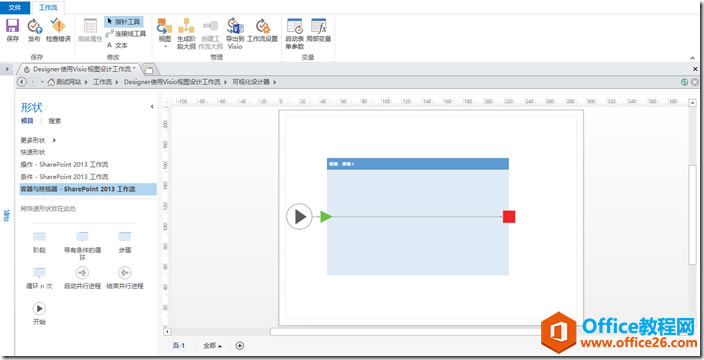Pick the 循环 n 次 loop shape
Screen dimensions: 704x360
40,278
